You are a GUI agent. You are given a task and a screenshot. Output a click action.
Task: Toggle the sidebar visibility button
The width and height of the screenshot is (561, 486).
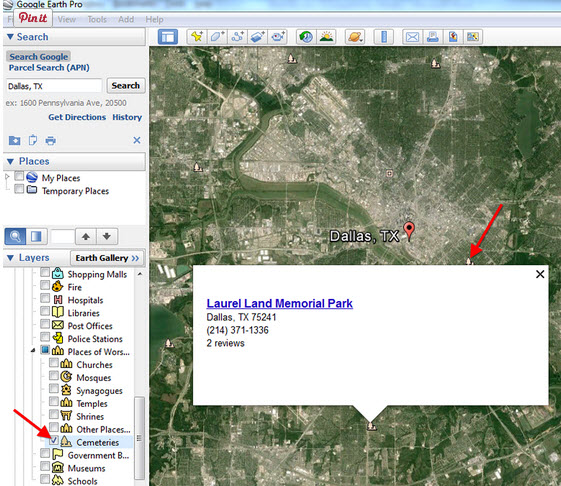tap(168, 37)
